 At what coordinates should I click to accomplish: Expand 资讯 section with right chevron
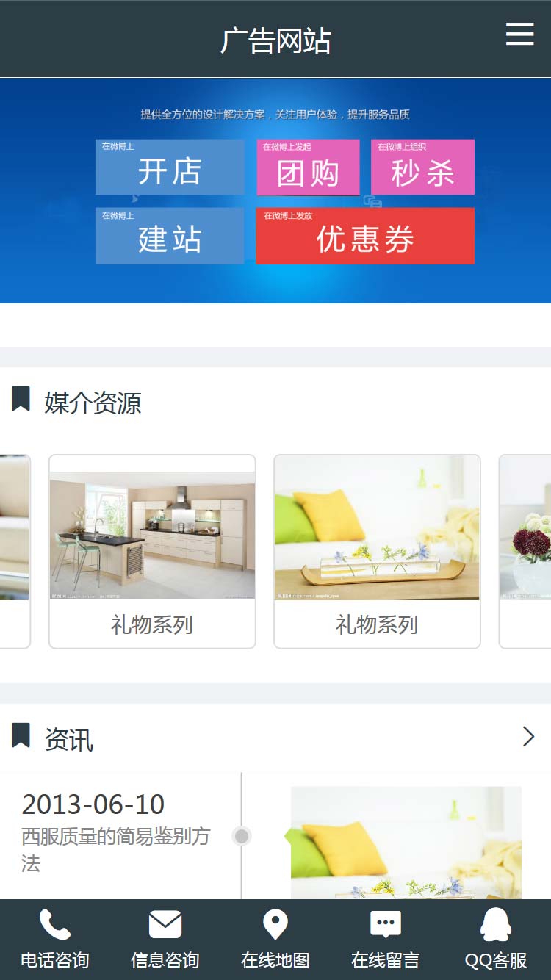point(528,736)
